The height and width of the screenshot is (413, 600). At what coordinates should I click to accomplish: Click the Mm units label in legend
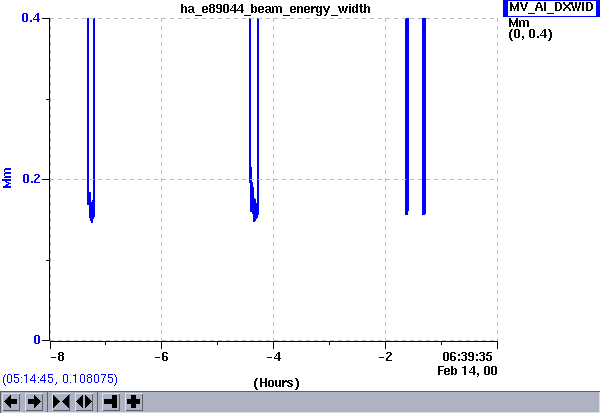pos(518,22)
